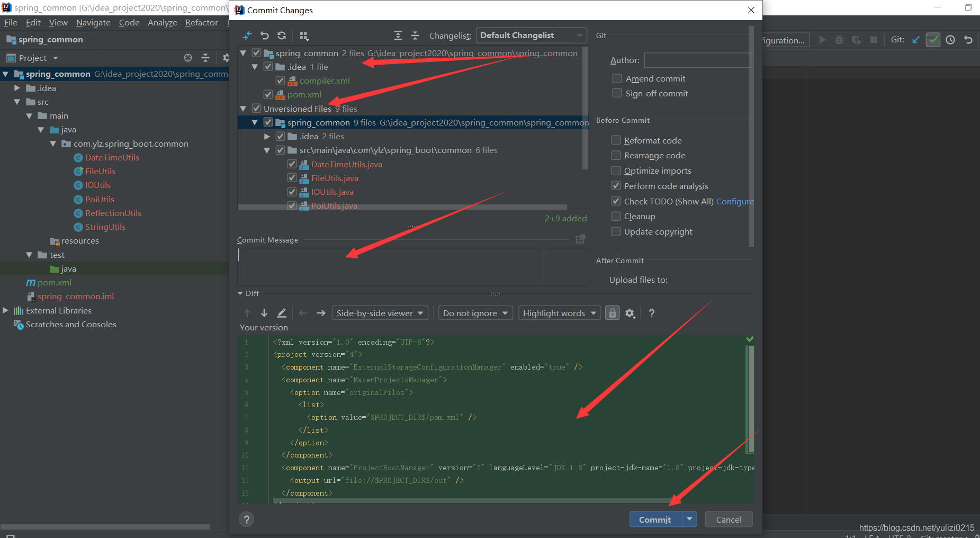Open commit message history icon
Viewport: 980px width, 538px height.
tap(580, 239)
